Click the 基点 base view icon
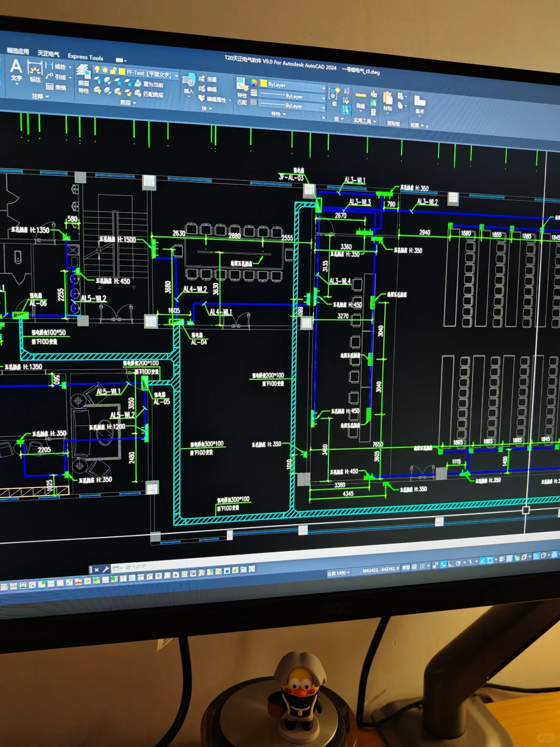560x747 pixels. pos(419,101)
